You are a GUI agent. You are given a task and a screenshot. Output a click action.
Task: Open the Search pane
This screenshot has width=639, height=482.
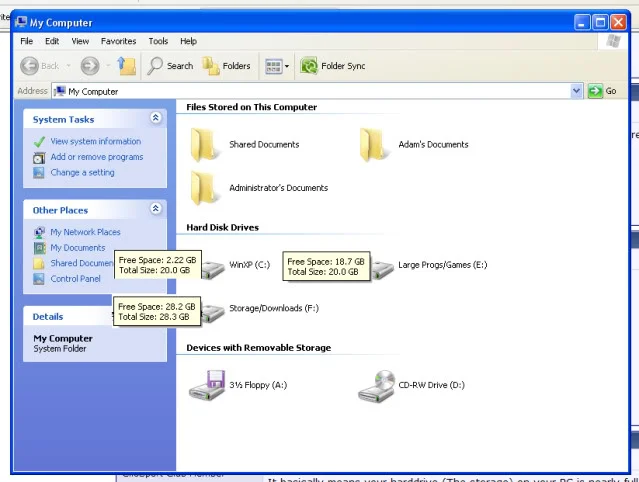click(x=170, y=66)
